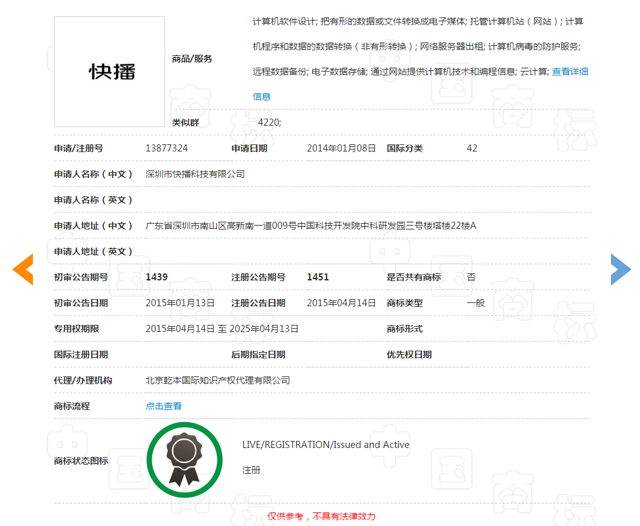Screen dimensions: 640x526
Task: Click the orange previous arrow
Action: [x=23, y=269]
